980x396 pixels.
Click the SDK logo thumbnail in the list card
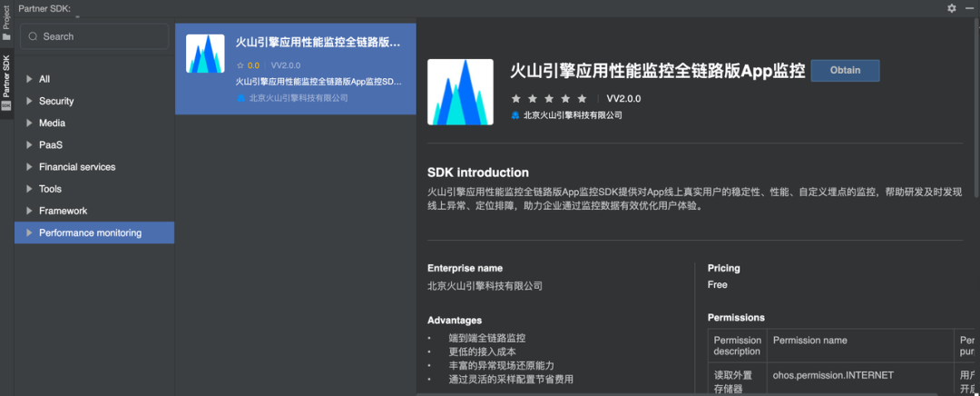point(205,54)
